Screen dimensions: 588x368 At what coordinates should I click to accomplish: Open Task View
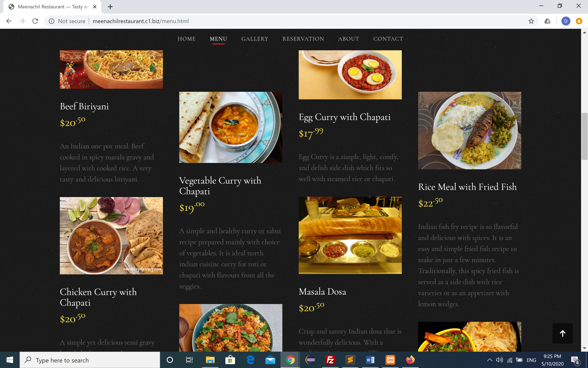189,360
